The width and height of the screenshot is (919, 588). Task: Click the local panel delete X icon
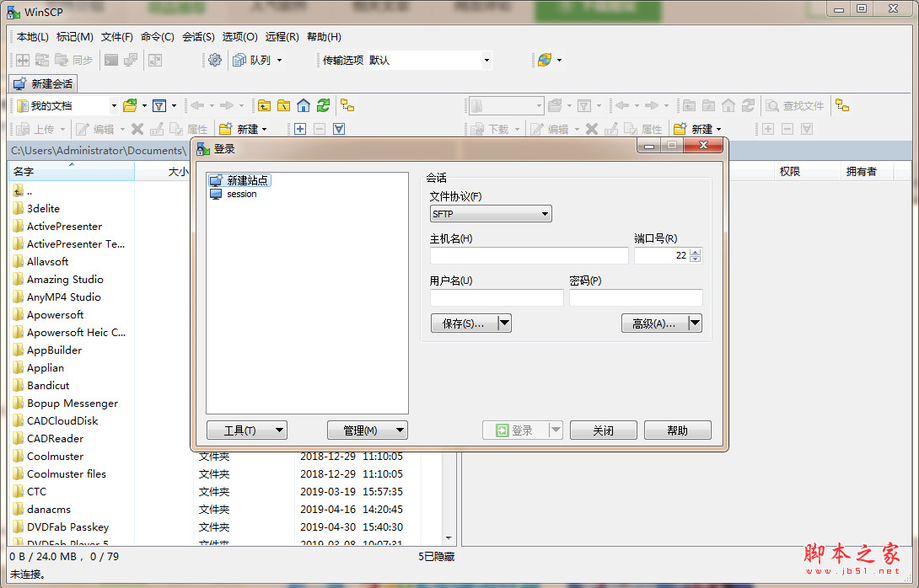point(137,129)
